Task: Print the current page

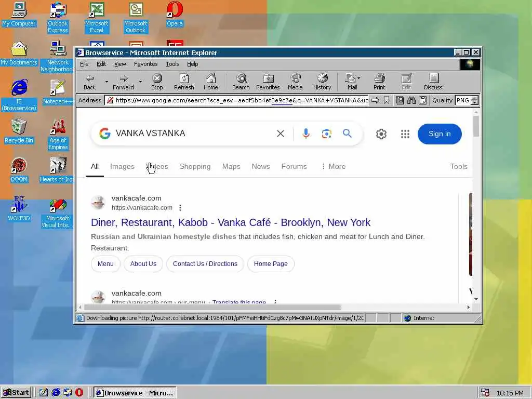Action: tap(379, 82)
